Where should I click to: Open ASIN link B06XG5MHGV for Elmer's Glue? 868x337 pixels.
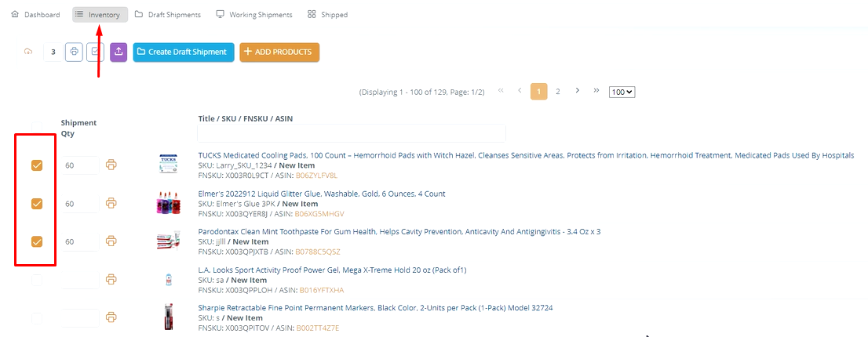[x=319, y=214]
